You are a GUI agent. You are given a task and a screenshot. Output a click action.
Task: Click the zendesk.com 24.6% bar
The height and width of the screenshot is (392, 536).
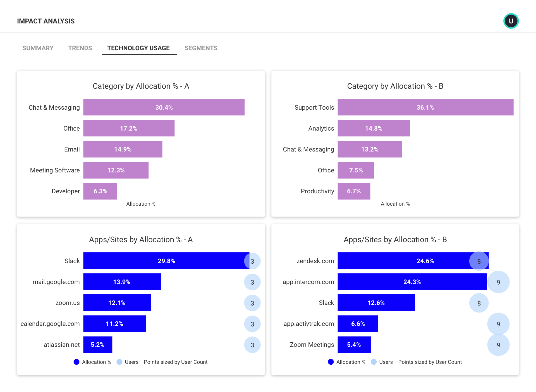point(413,261)
